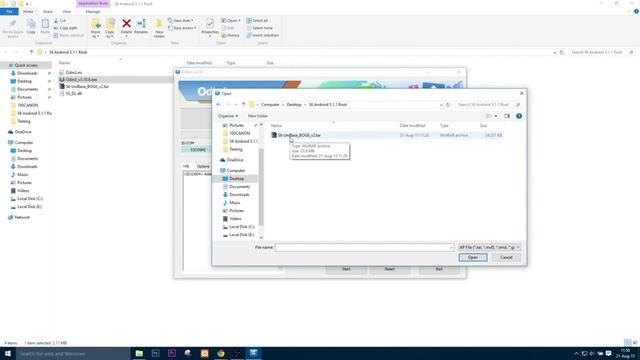Select the tar archive file in Open dialog
640x360 pixels.
pyautogui.click(x=299, y=135)
